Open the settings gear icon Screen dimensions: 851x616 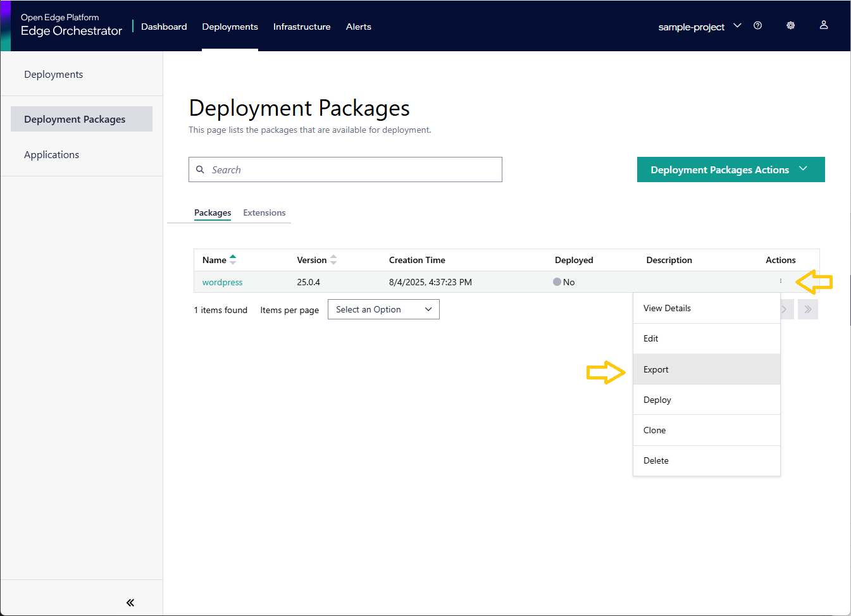[x=790, y=25]
